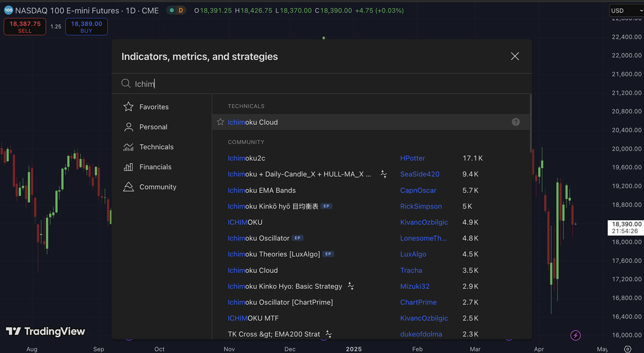644x353 pixels.
Task: Open KivancOzbilgic's profile on the ICHIMOKU row
Action: pos(424,222)
